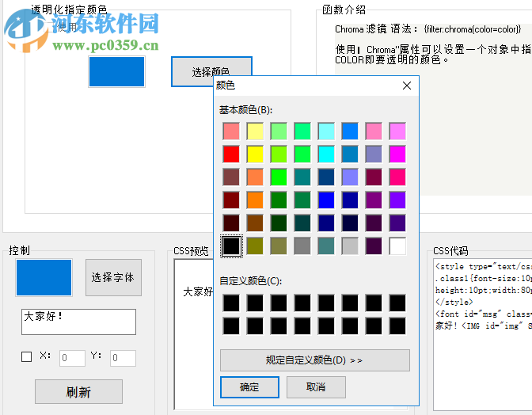The width and height of the screenshot is (532, 415).
Task: Click the blue color preview in 控制 panel
Action: [x=44, y=277]
